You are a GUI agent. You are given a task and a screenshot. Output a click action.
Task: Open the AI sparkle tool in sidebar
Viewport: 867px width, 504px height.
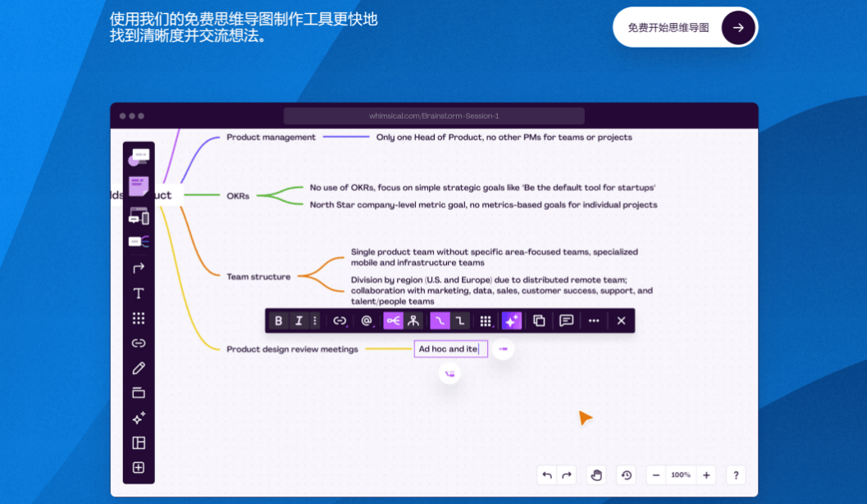coord(139,418)
